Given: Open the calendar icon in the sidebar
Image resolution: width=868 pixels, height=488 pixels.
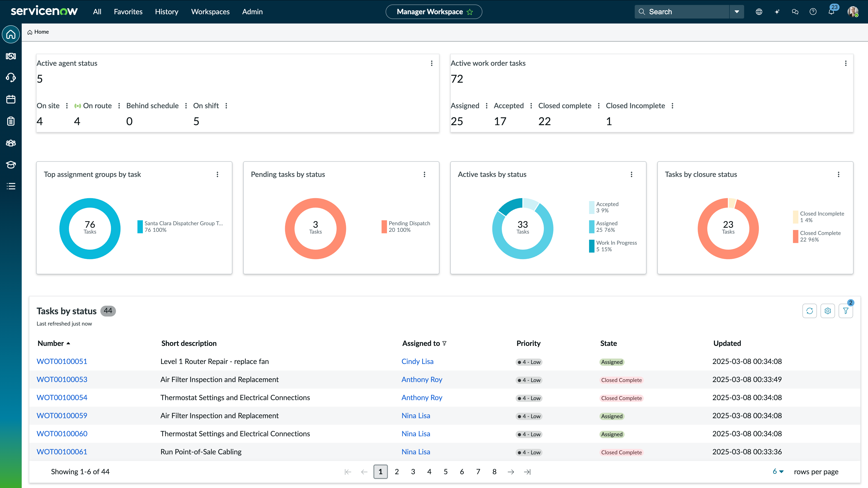Looking at the screenshot, I should pyautogui.click(x=11, y=99).
